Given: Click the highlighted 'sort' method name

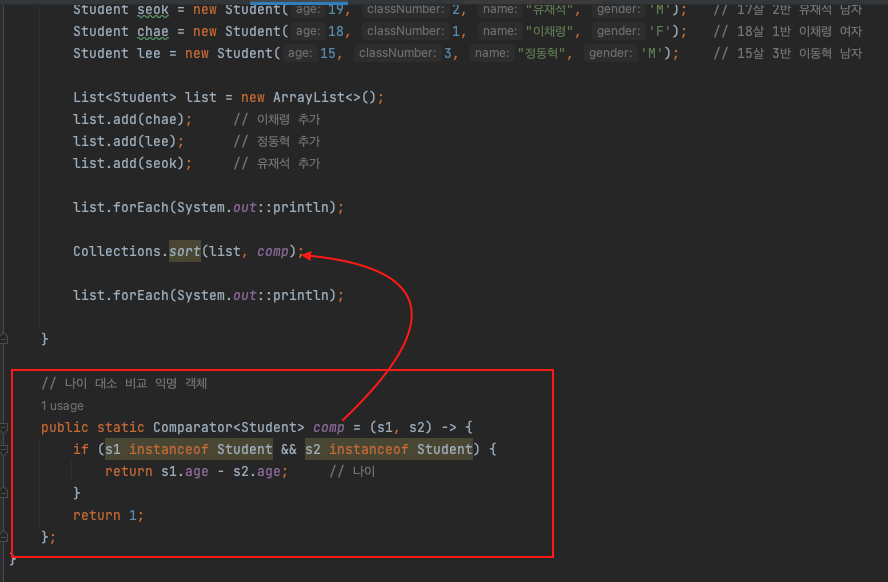Looking at the screenshot, I should pyautogui.click(x=185, y=251).
